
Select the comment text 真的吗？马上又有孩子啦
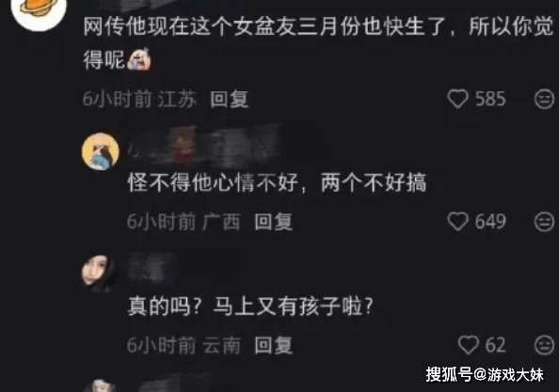tap(250, 306)
